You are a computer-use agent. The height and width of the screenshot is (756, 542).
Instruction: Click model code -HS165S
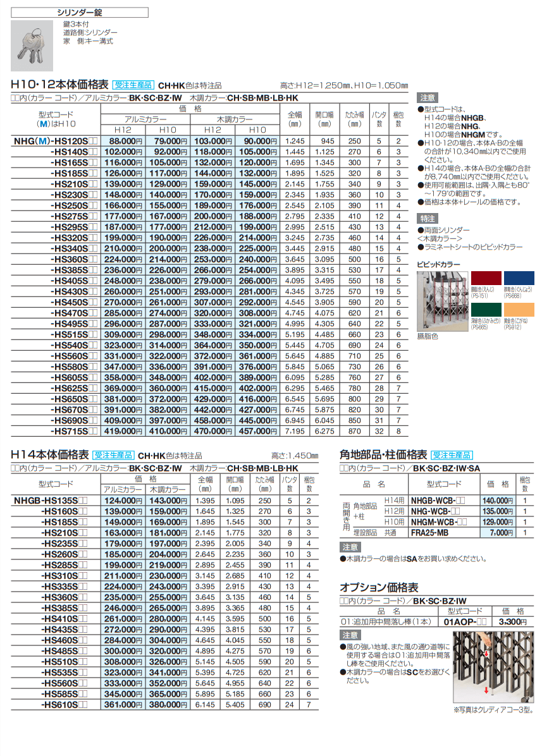(73, 162)
